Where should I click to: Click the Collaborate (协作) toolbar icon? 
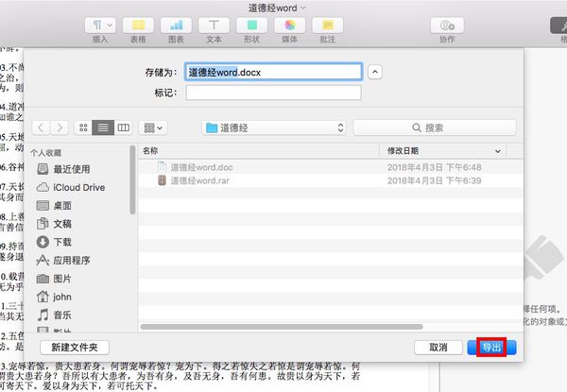point(447,26)
